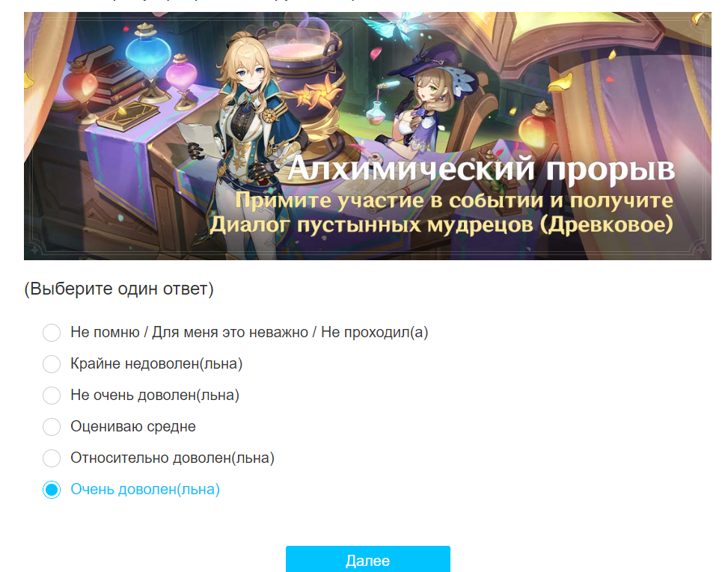Click the "Алхимический прорыв" banner title
The image size is (728, 572).
pyautogui.click(x=480, y=168)
